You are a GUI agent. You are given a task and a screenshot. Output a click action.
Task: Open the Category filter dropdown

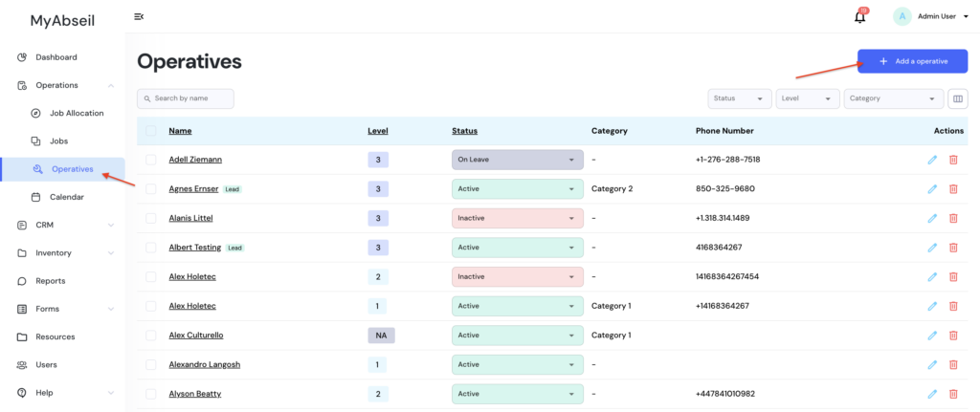point(894,98)
